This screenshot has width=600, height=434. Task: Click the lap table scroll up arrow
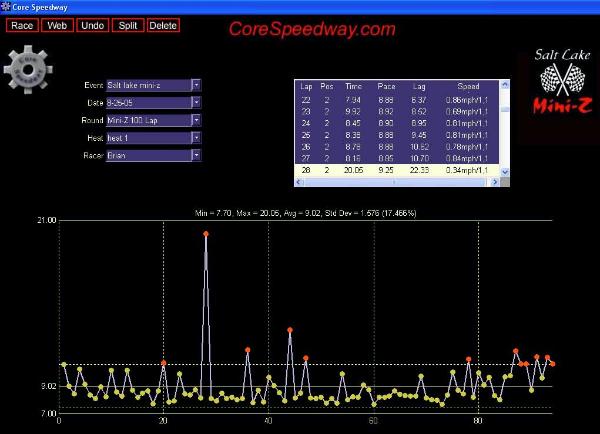(505, 85)
